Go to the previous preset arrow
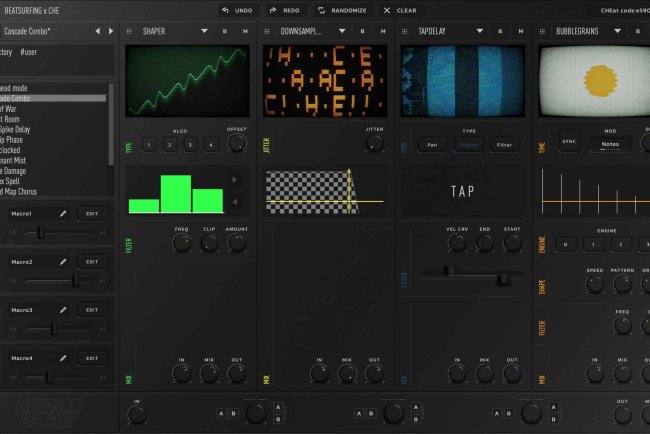650x434 pixels. pyautogui.click(x=97, y=31)
